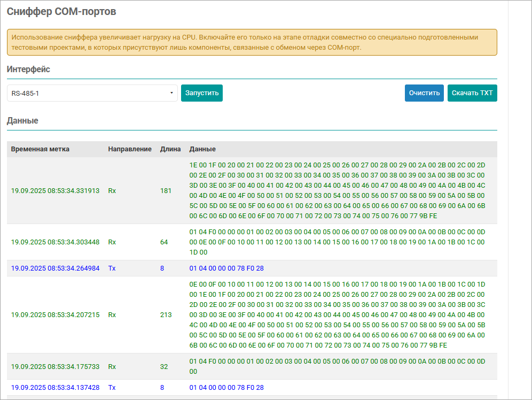Click the Tx timestamp 08:53:34.137428
Viewport: 532px width, 400px height.
coord(55,388)
